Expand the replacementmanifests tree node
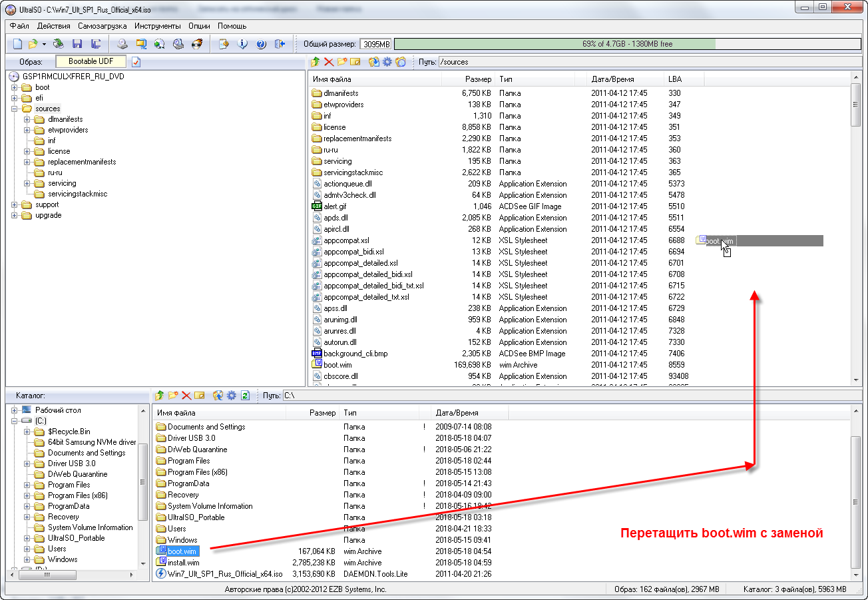 pos(27,162)
